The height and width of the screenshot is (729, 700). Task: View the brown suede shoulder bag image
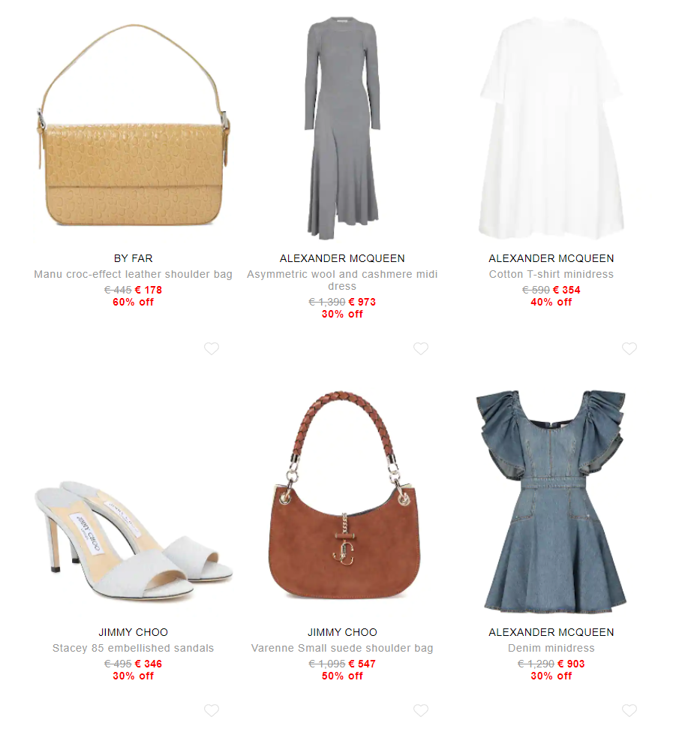tap(344, 495)
